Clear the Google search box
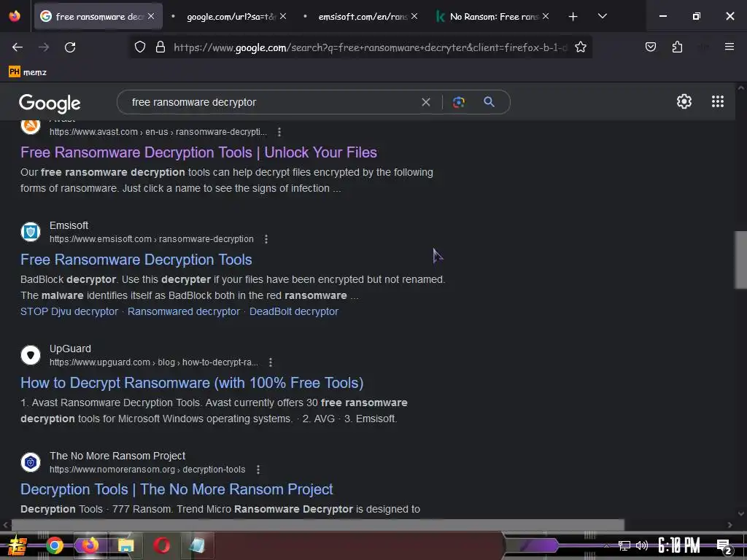 tap(426, 102)
